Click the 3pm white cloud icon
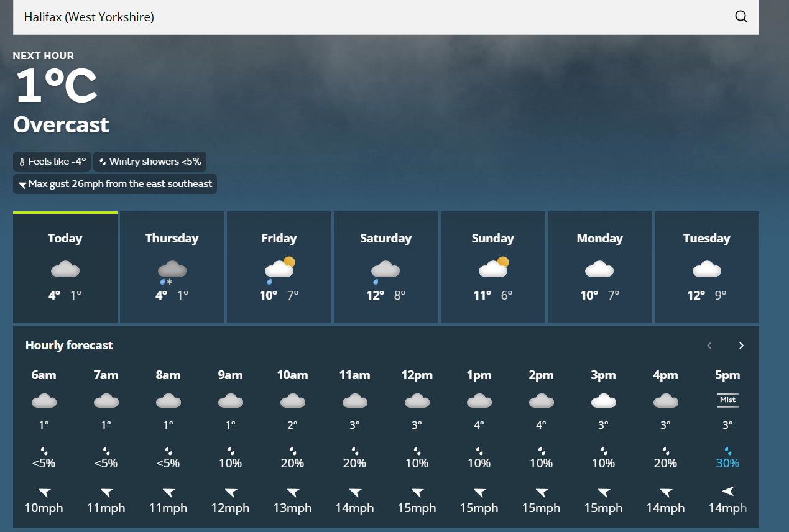Viewport: 789px width, 532px height. click(x=604, y=401)
